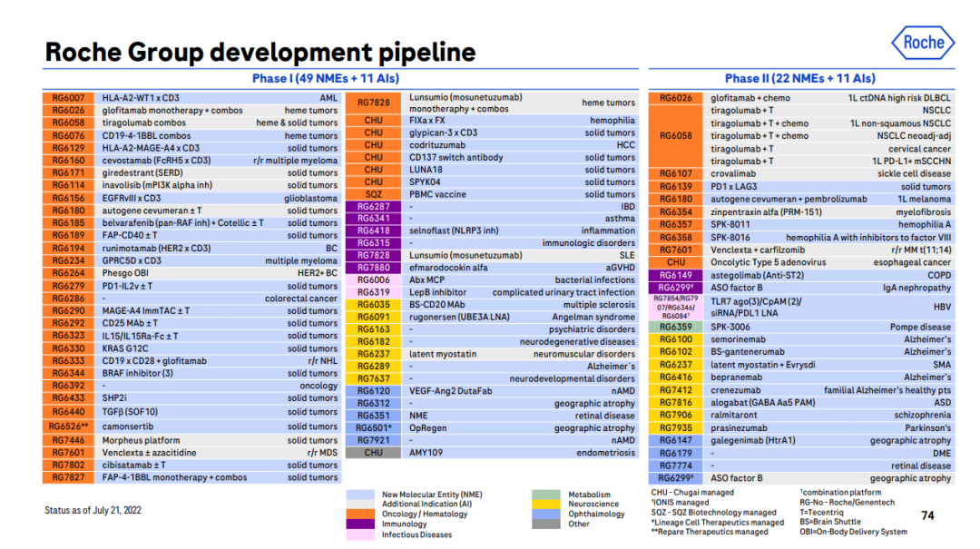Click the 'Phase I (49 NMEs + 11 AIs)' heading
980x549 pixels.
pos(326,79)
